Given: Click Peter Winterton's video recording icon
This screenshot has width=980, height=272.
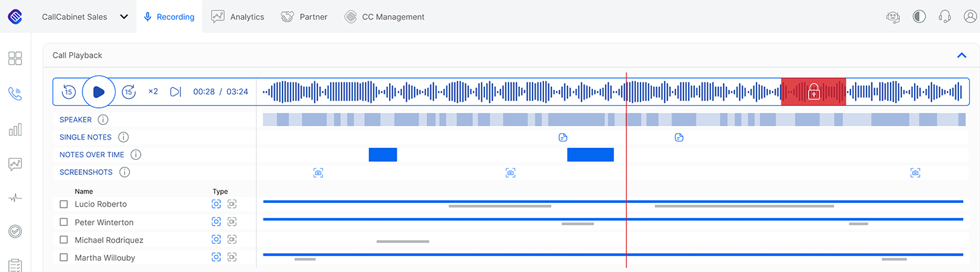Looking at the screenshot, I should (232, 221).
